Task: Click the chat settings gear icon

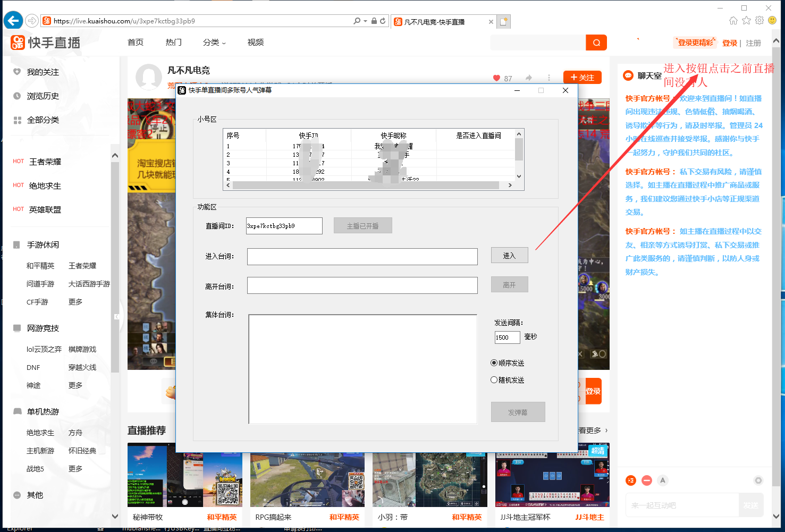Action: [x=758, y=480]
